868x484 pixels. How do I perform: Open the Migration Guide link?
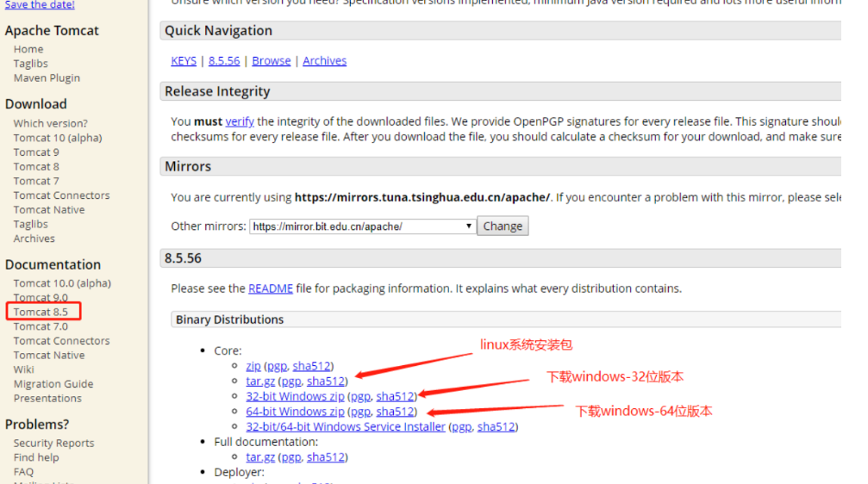pyautogui.click(x=53, y=384)
